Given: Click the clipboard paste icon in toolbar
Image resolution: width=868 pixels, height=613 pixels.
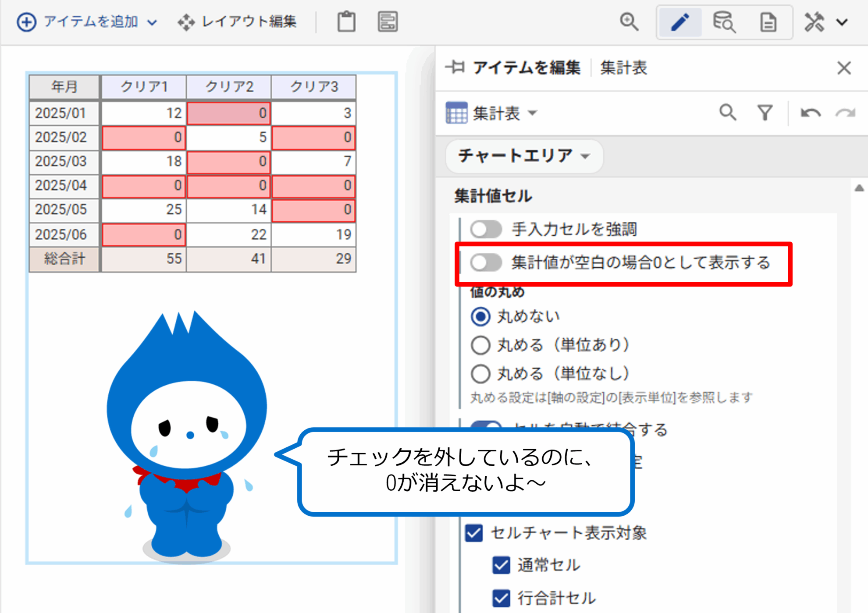Looking at the screenshot, I should click(x=346, y=21).
